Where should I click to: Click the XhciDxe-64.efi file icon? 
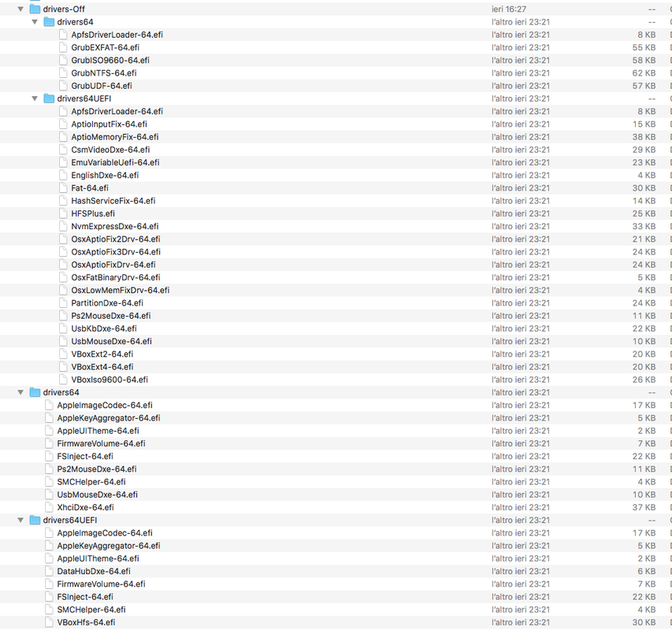50,507
